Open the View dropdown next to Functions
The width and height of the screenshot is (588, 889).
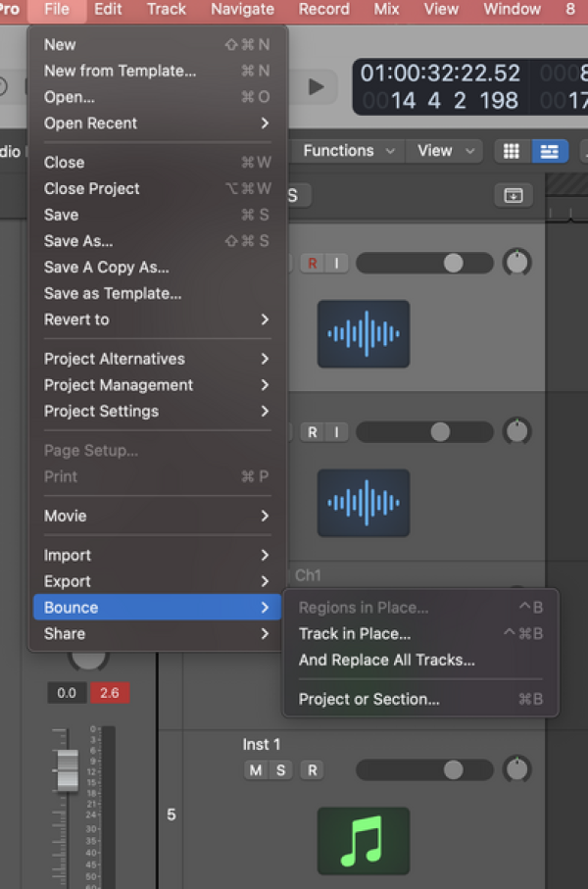pyautogui.click(x=444, y=151)
